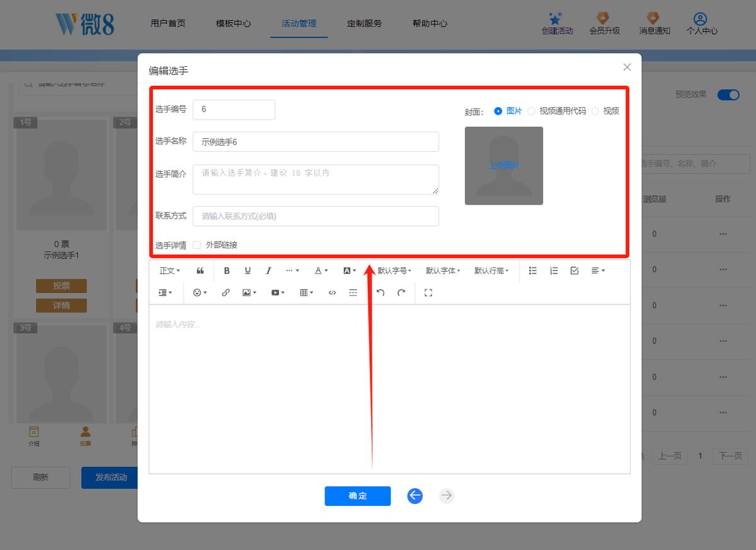
Task: Undo last edit in editor toolbar
Action: (381, 292)
